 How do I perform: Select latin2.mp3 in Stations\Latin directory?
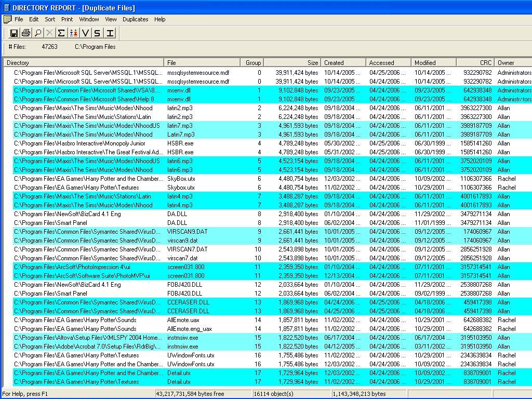pos(272,117)
